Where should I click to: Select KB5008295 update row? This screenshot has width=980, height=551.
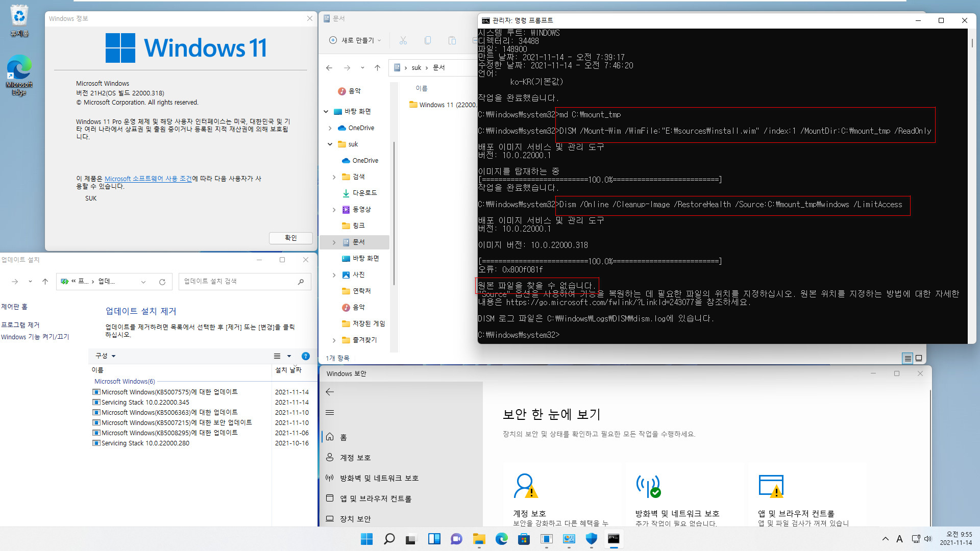pyautogui.click(x=201, y=433)
